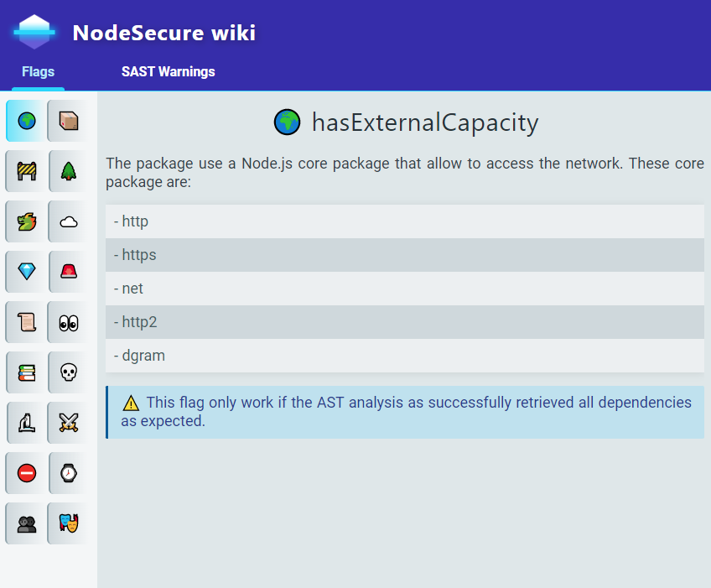Select the blue gem stone flag

coord(26,272)
